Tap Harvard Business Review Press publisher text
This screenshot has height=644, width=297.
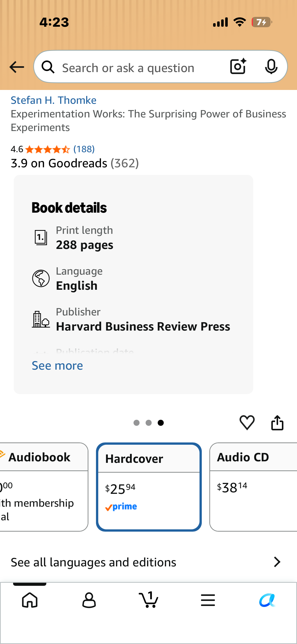143,327
